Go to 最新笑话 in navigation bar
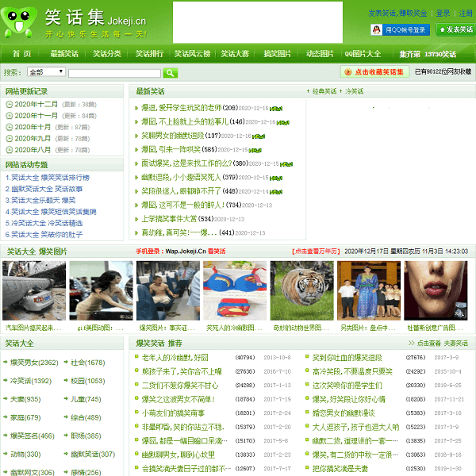 64,54
